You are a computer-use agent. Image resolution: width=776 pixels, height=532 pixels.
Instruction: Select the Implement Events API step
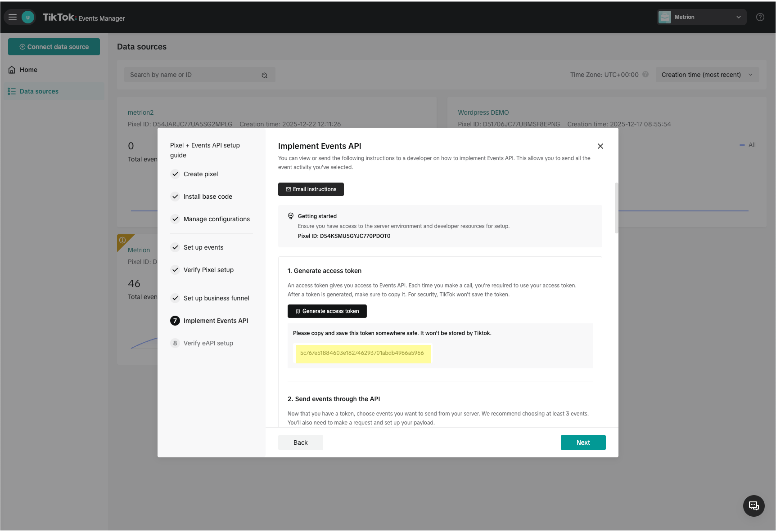216,321
